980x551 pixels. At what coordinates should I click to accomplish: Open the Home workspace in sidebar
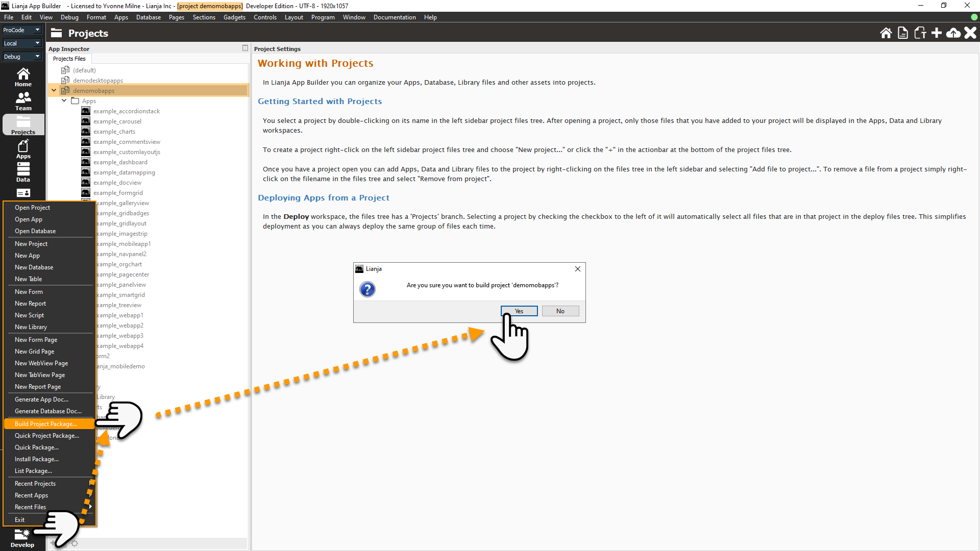pos(23,77)
